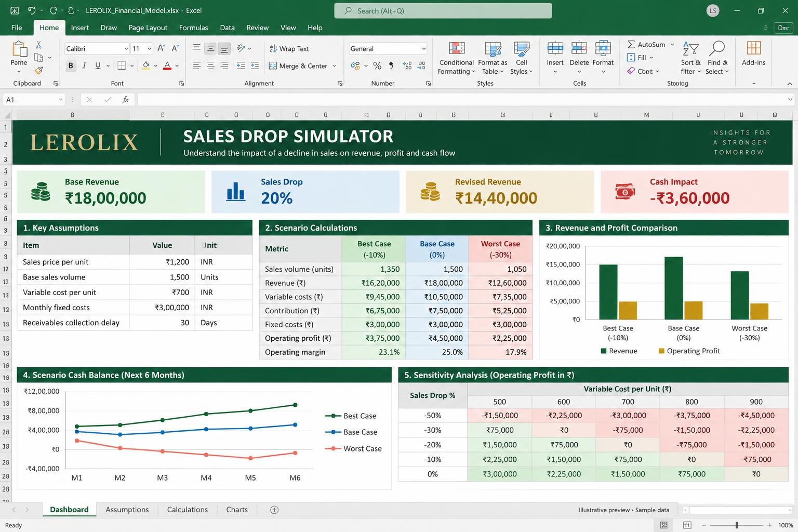Open Cell Styles gallery
798x532 pixels.
point(521,58)
